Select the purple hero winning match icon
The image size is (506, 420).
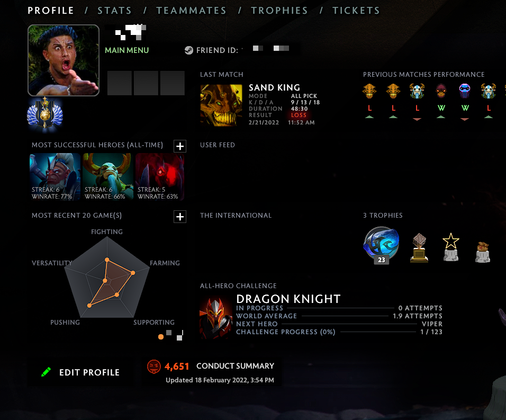(465, 91)
